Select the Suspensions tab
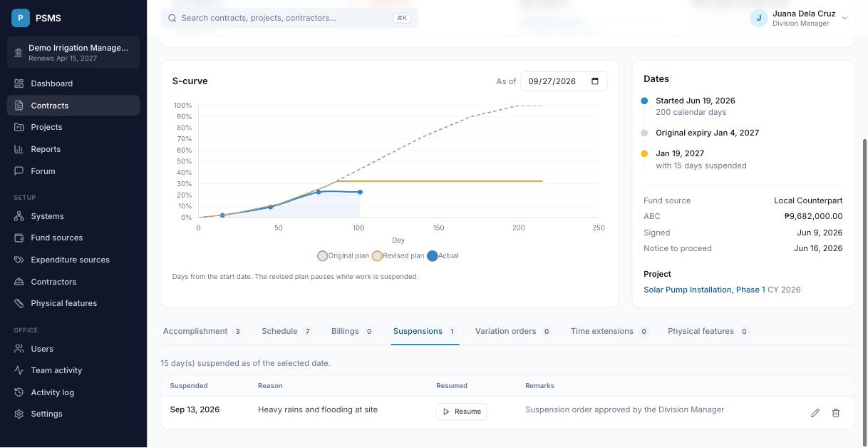 (425, 331)
